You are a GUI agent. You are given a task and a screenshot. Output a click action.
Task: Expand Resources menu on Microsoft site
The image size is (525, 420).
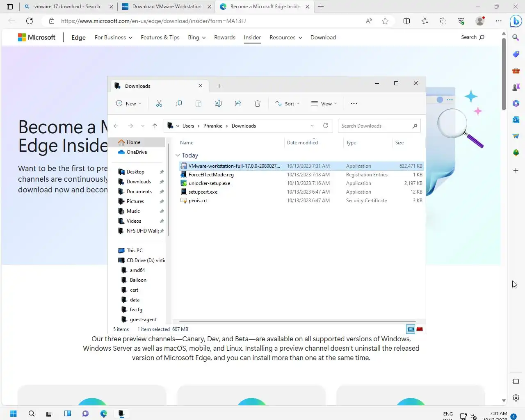tap(286, 37)
